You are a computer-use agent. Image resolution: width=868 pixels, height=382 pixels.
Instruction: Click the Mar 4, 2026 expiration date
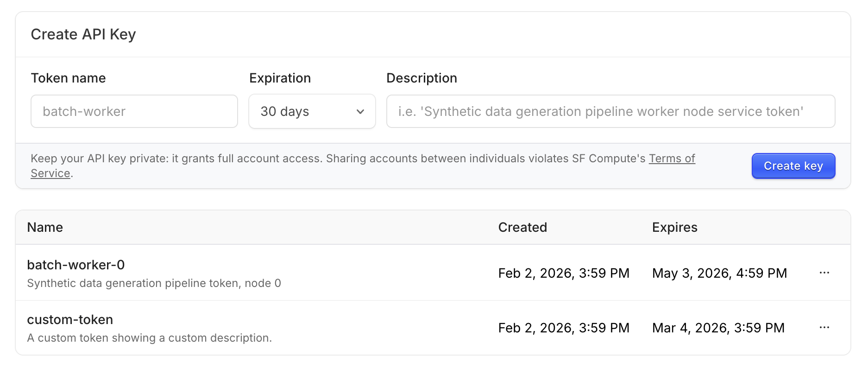tap(718, 328)
